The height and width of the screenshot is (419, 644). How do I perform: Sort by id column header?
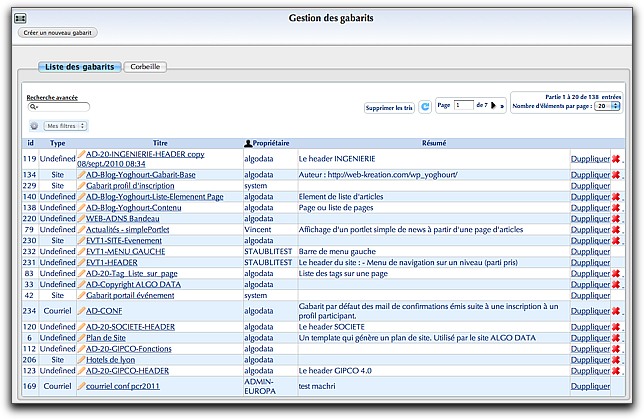click(x=30, y=143)
